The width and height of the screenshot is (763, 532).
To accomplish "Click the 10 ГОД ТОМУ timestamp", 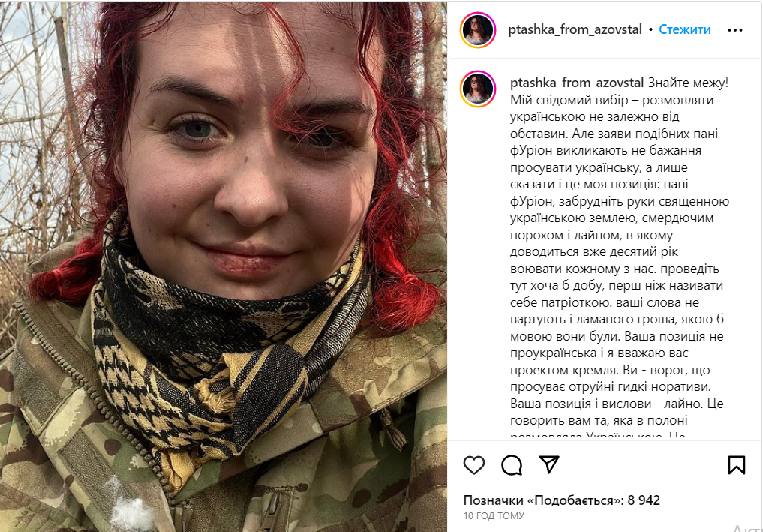I will pos(494,516).
